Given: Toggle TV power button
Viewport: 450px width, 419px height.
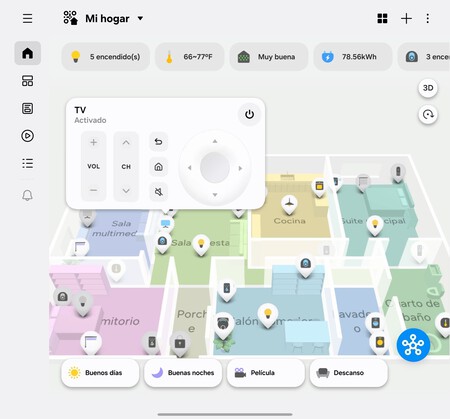Looking at the screenshot, I should [249, 114].
